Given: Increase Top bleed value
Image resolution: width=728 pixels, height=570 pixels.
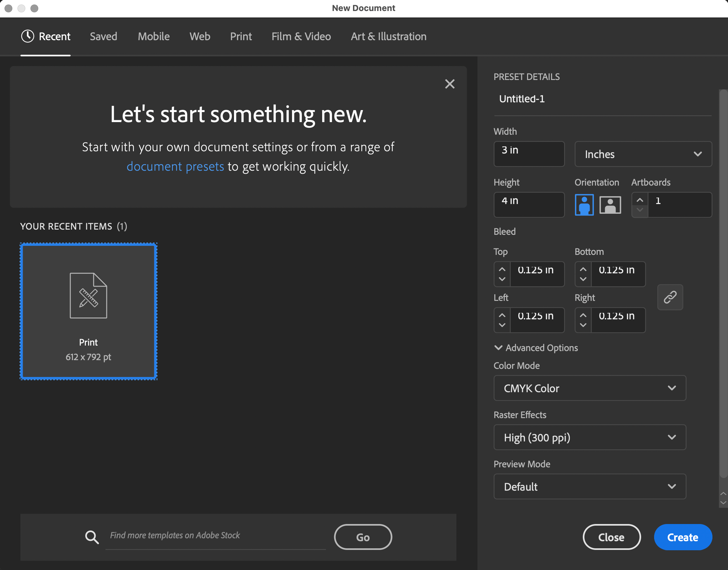Looking at the screenshot, I should [502, 269].
